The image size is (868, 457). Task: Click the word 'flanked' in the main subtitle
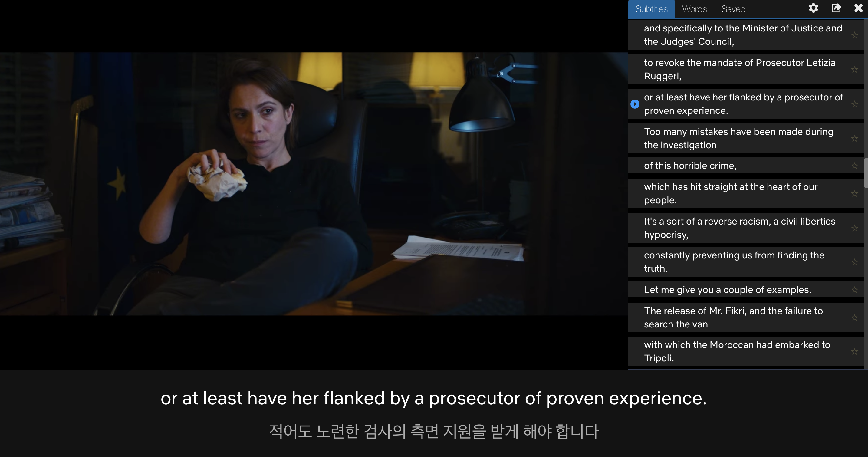(x=354, y=398)
